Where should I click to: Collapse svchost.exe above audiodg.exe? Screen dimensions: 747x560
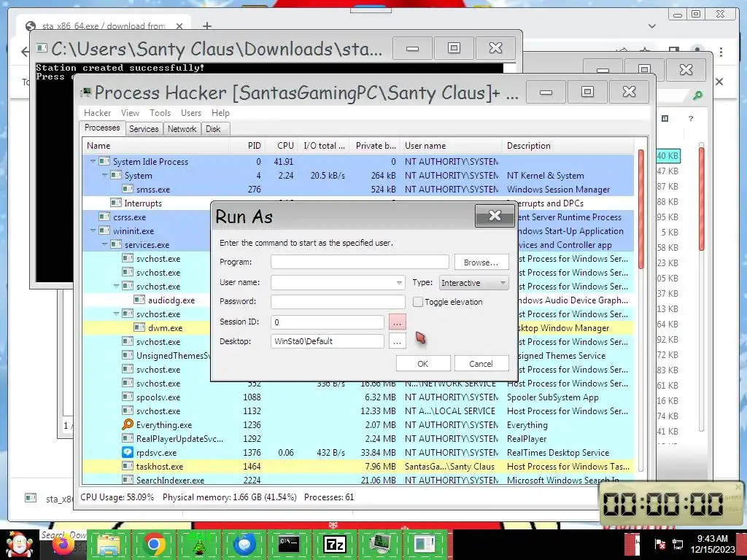[x=116, y=286]
